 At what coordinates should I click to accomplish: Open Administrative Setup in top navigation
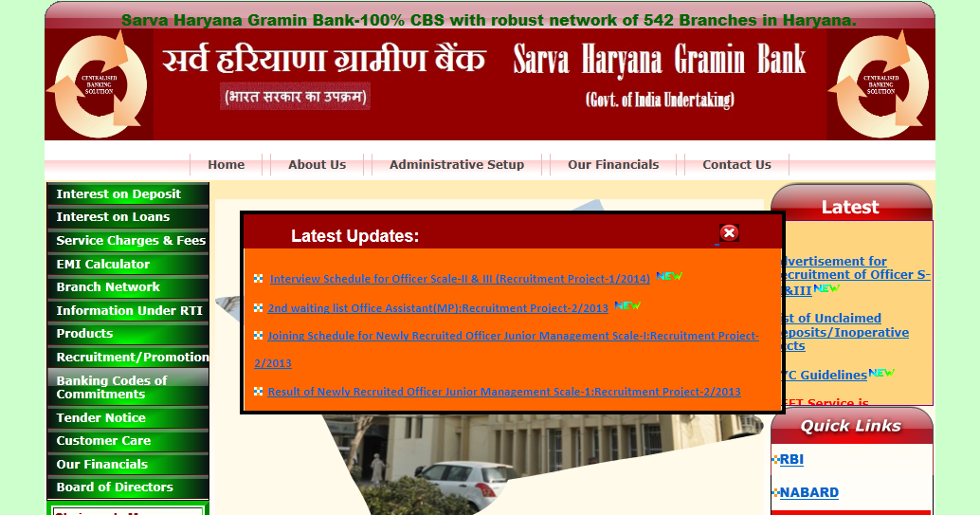click(457, 165)
